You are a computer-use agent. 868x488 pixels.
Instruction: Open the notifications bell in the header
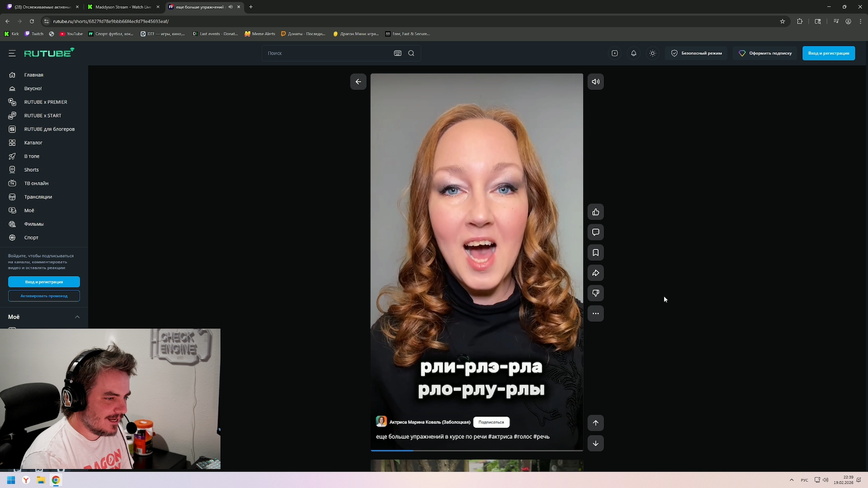tap(633, 53)
